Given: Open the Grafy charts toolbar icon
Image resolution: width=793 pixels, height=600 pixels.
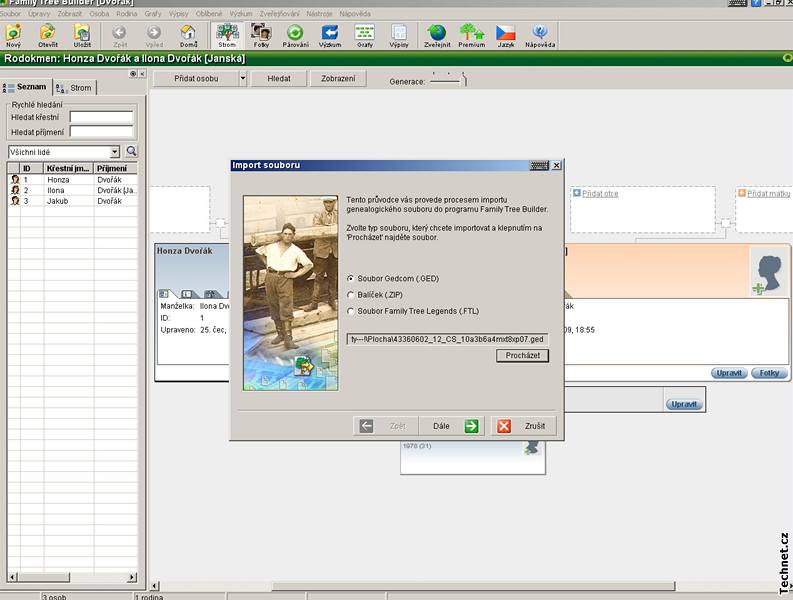Looking at the screenshot, I should tap(365, 34).
